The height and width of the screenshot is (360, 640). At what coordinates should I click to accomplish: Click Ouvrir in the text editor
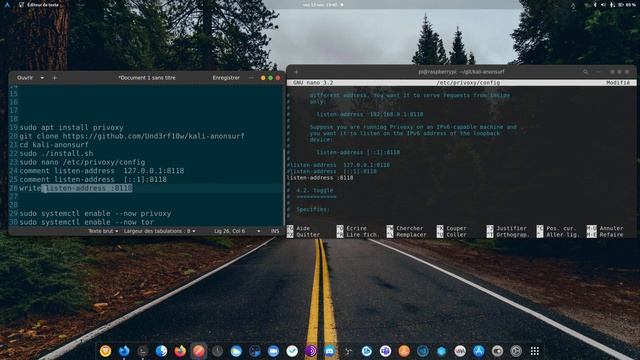tap(25, 78)
